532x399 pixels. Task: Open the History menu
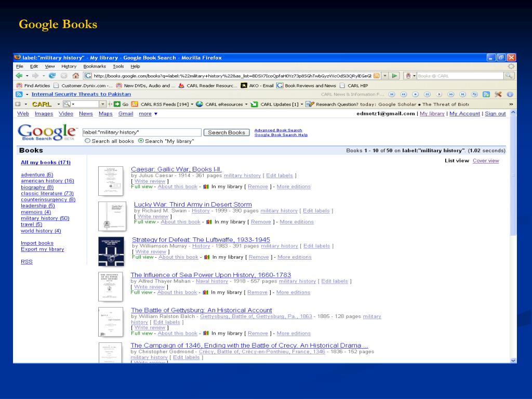coord(69,66)
